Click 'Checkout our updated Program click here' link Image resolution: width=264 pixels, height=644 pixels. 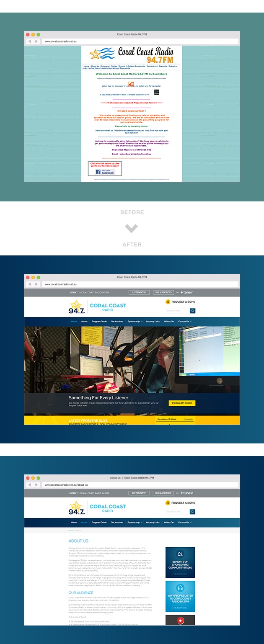coord(132,103)
